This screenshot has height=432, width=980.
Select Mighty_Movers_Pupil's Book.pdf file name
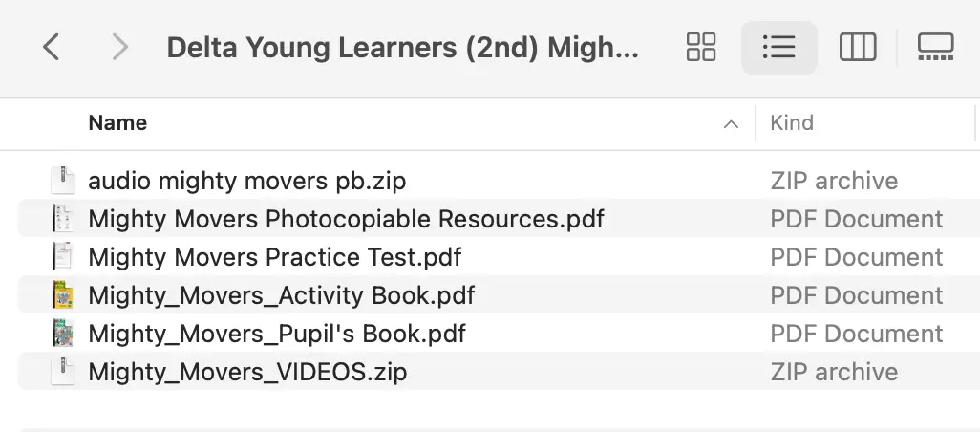277,334
